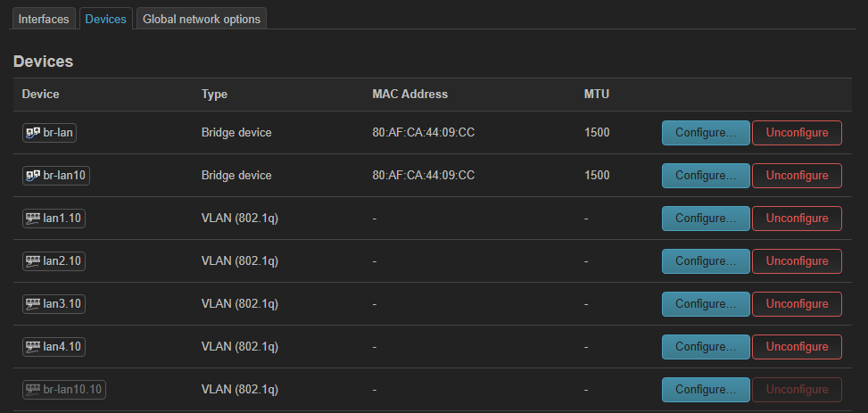Unconfigure the lan1.10 VLAN device
This screenshot has height=413, width=868.
click(x=798, y=219)
